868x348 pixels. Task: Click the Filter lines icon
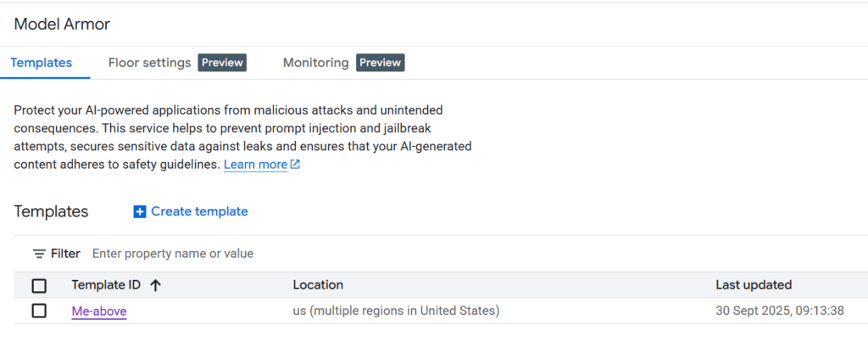coord(39,254)
